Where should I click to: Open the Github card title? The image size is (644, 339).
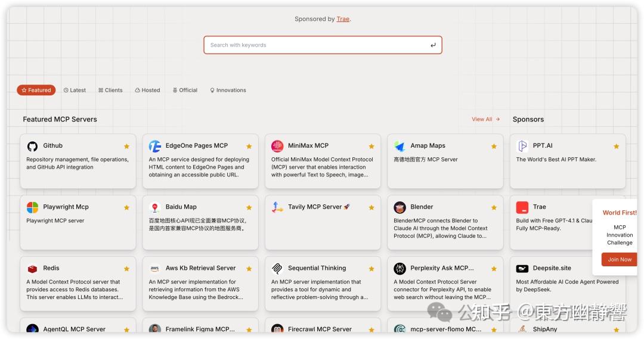pos(53,146)
